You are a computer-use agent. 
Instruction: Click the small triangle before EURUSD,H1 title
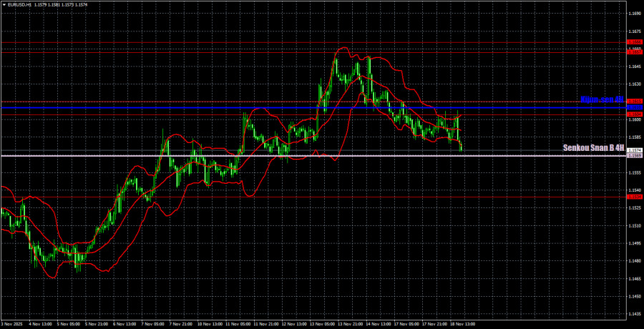click(4, 4)
